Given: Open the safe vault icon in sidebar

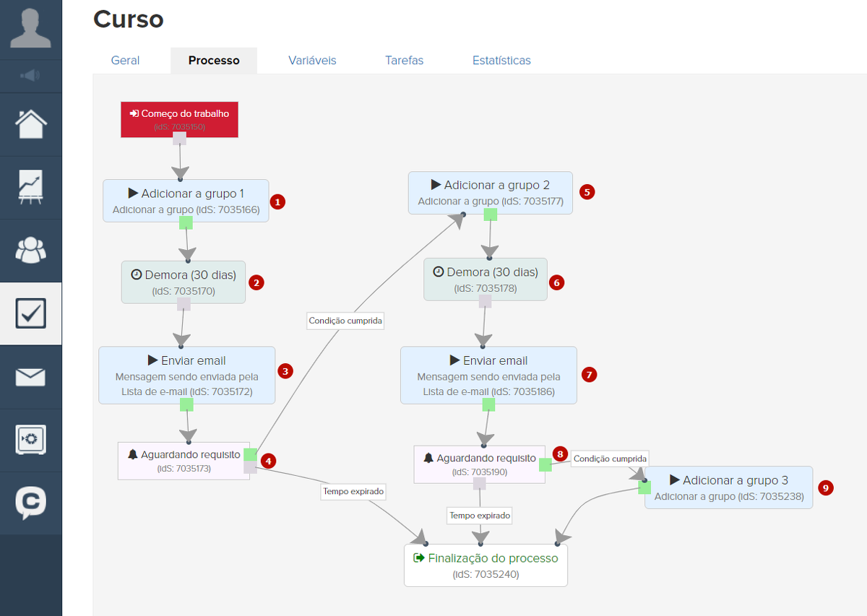Looking at the screenshot, I should [x=30, y=439].
